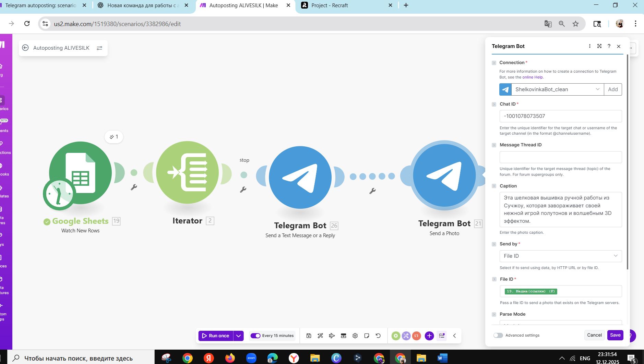Open the checklist history icon in the toolbar
Screen dimensions: 644x364
click(442, 336)
